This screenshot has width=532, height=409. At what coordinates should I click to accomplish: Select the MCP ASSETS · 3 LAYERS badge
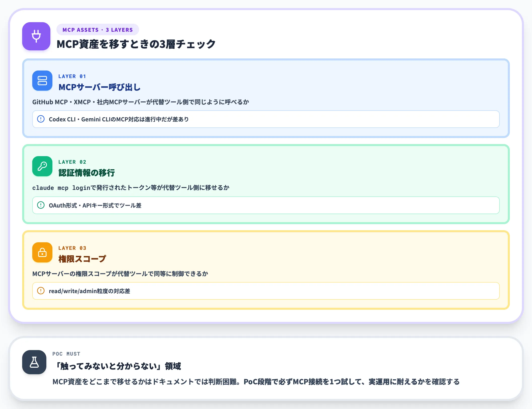tap(98, 30)
